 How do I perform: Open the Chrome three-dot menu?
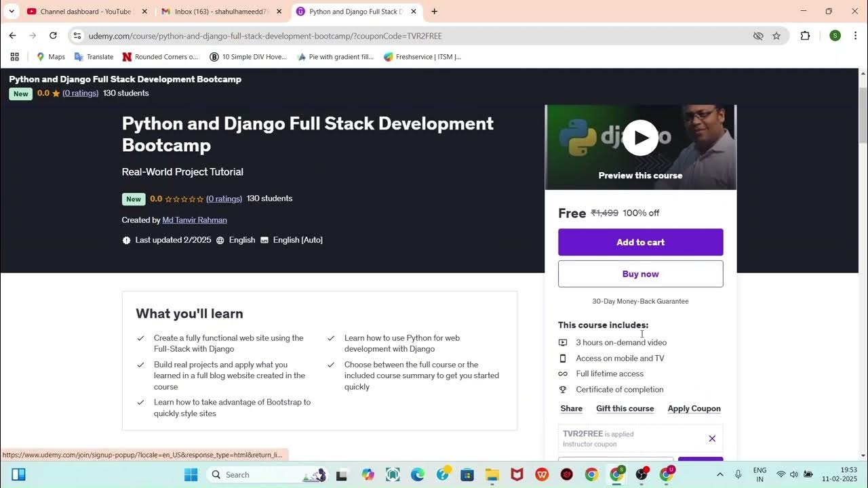[x=855, y=36]
